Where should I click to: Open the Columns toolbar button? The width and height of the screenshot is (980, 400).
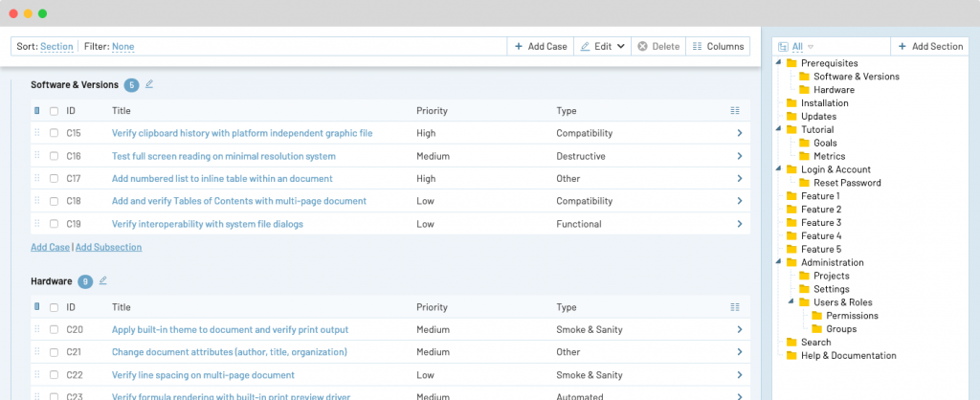click(x=718, y=46)
